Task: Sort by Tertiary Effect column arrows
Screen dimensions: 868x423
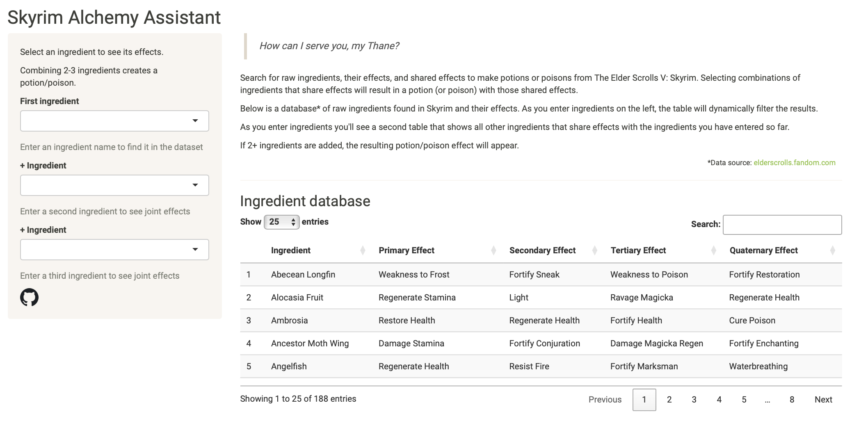Action: [713, 250]
